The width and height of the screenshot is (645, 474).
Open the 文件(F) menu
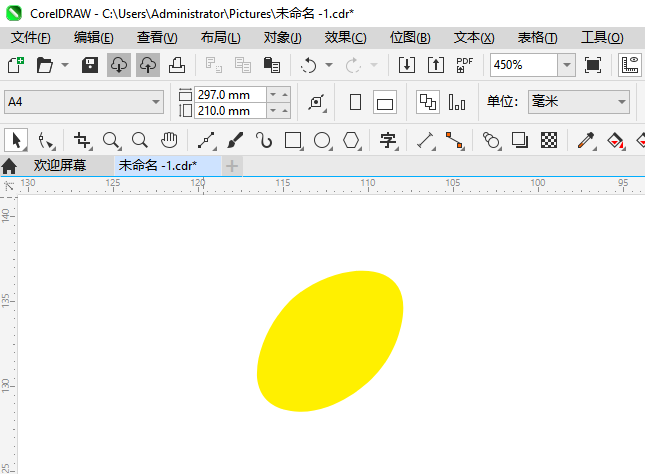coord(31,37)
